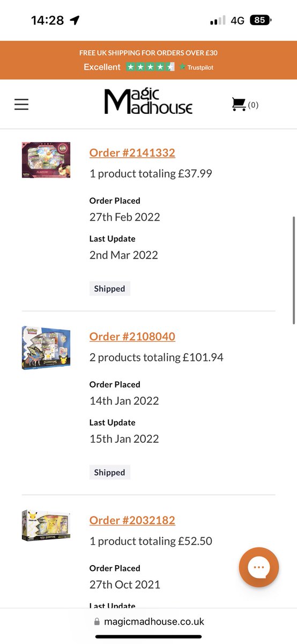Open the orange chat bubble widget
The image size is (297, 644).
point(259,567)
